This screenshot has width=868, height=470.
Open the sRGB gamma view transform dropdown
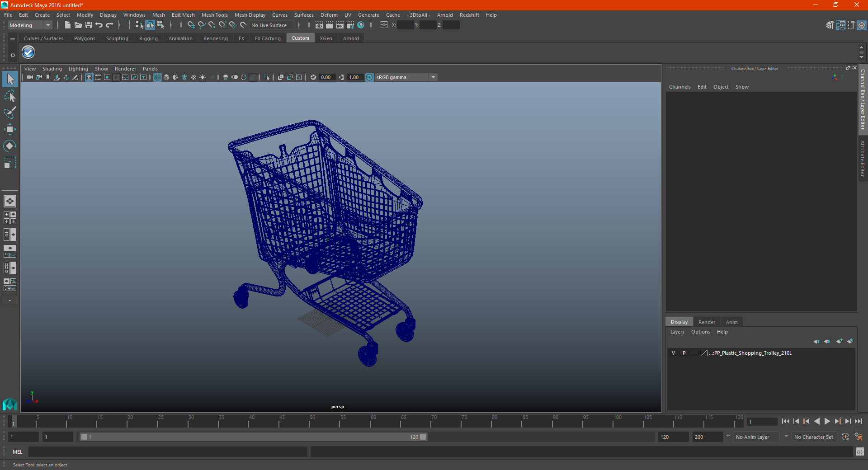click(x=406, y=77)
